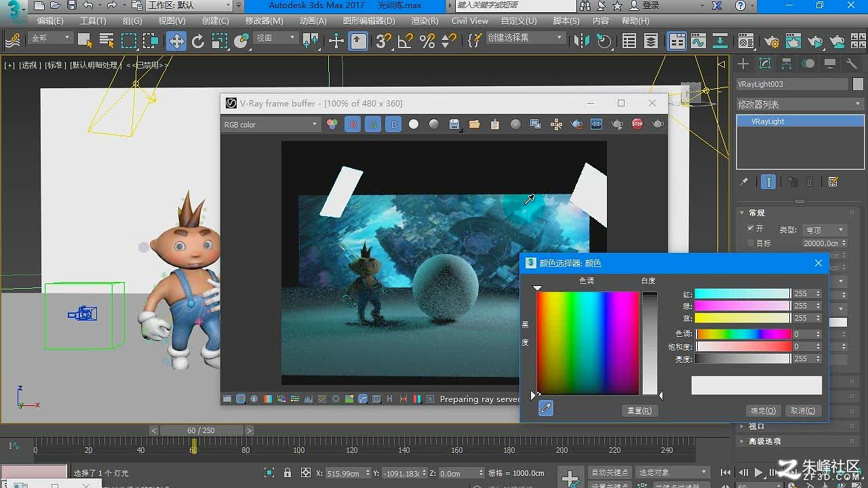The width and height of the screenshot is (868, 488).
Task: Toggle Percent Snap in main toolbar
Action: [427, 41]
